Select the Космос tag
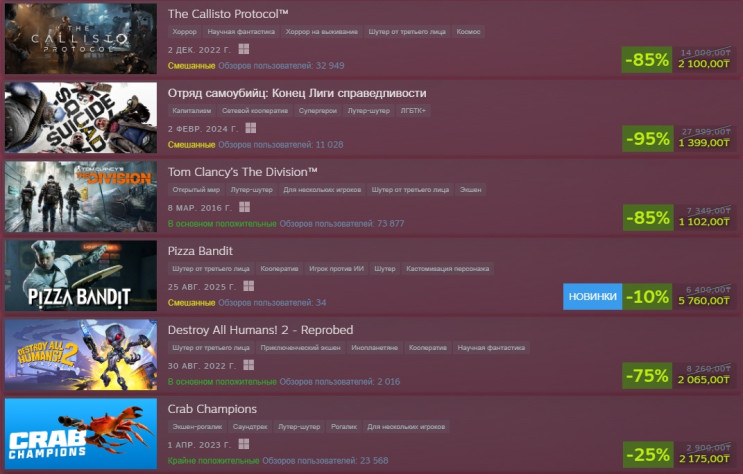This screenshot has height=474, width=743. click(x=468, y=32)
